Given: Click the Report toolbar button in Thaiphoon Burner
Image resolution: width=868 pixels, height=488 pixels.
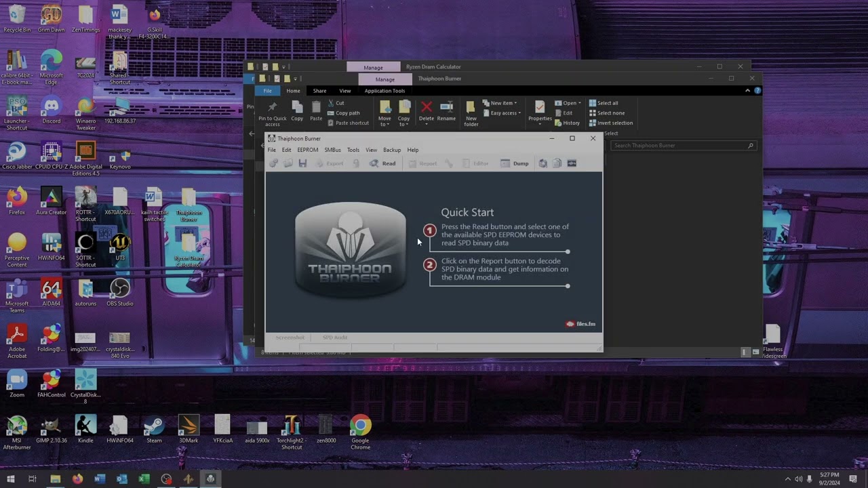Looking at the screenshot, I should point(422,163).
